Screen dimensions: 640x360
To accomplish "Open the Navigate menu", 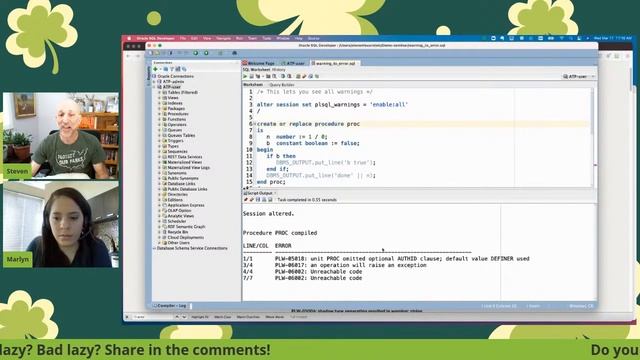I will tap(223, 38).
